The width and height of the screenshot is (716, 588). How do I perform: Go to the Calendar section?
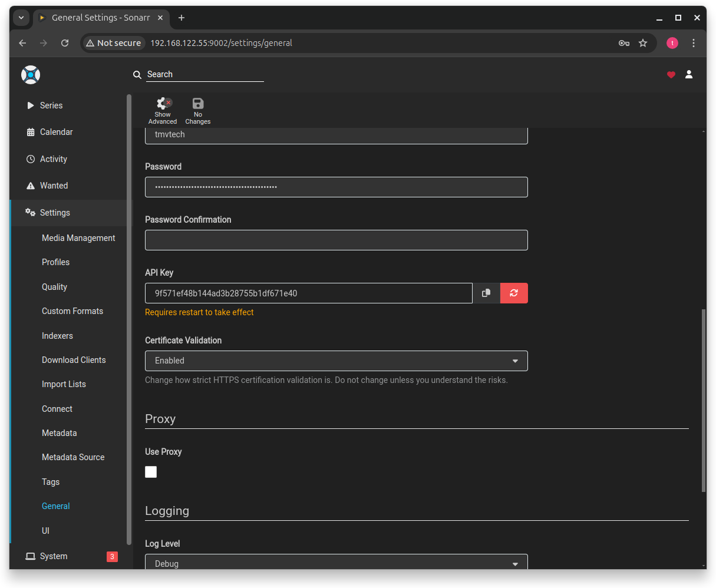pyautogui.click(x=57, y=131)
